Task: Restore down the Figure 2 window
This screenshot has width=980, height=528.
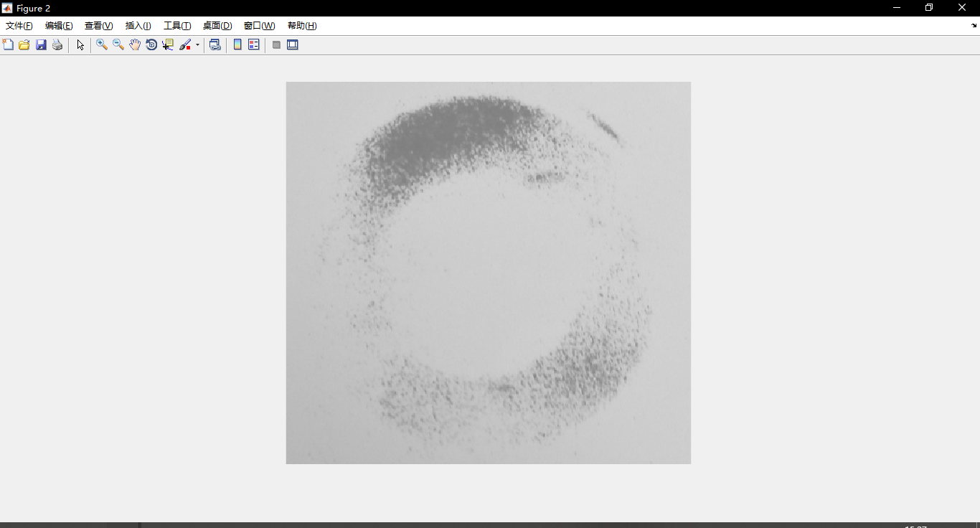Action: 929,8
